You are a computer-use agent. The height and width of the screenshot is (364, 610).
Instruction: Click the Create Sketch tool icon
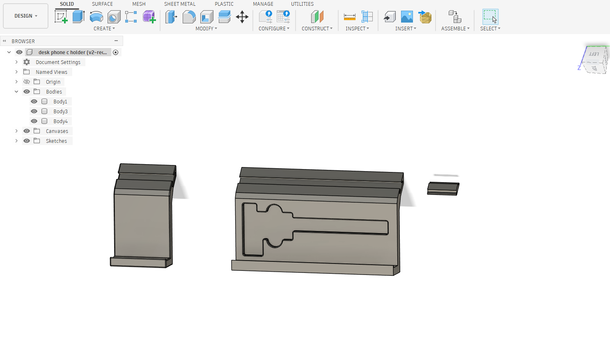(x=61, y=17)
